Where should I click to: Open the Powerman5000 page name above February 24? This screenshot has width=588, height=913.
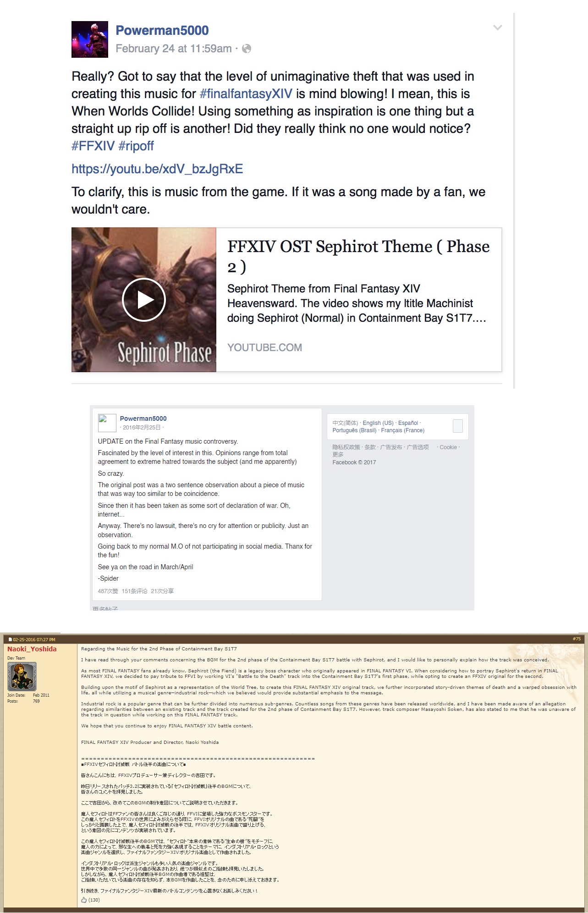[x=162, y=30]
